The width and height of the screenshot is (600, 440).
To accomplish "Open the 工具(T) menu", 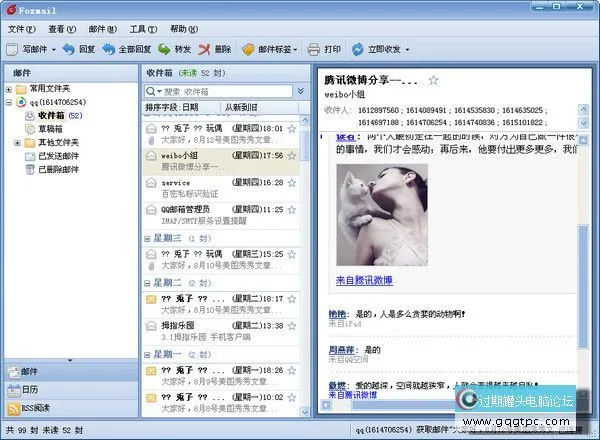I will click(x=143, y=29).
